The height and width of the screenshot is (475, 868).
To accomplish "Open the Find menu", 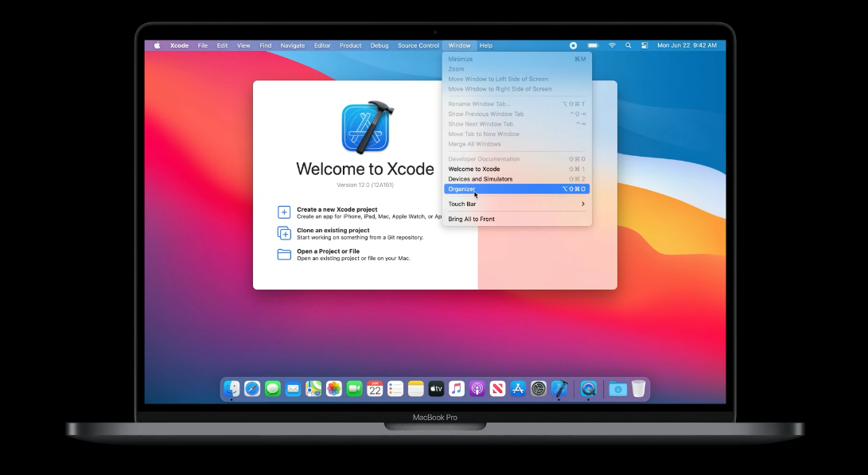I will click(266, 45).
